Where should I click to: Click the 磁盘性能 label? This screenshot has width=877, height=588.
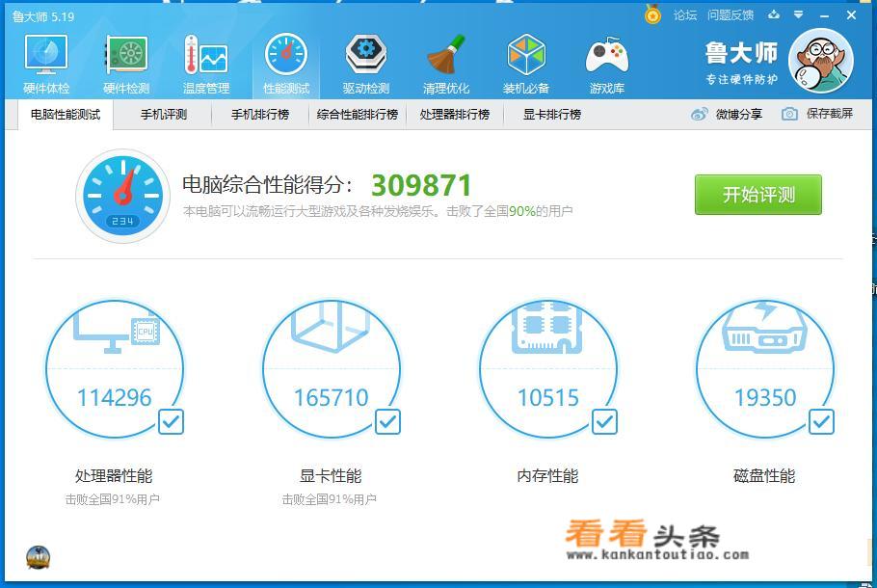pyautogui.click(x=764, y=476)
